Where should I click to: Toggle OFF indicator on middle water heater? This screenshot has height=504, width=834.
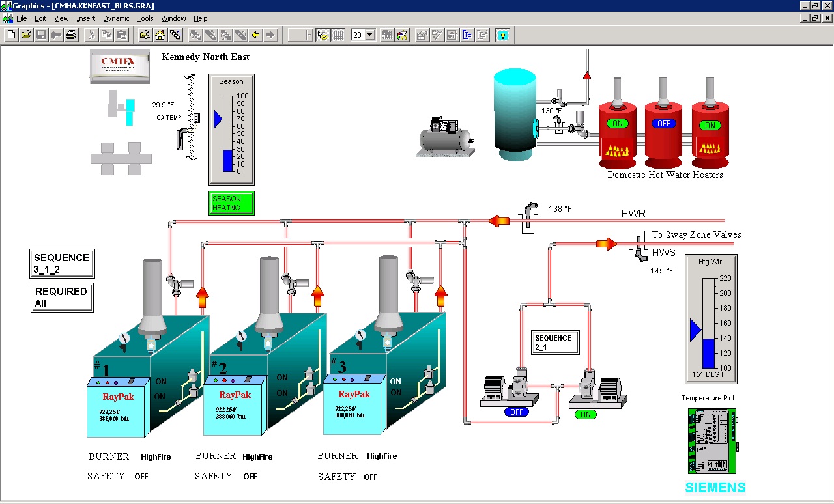(664, 124)
